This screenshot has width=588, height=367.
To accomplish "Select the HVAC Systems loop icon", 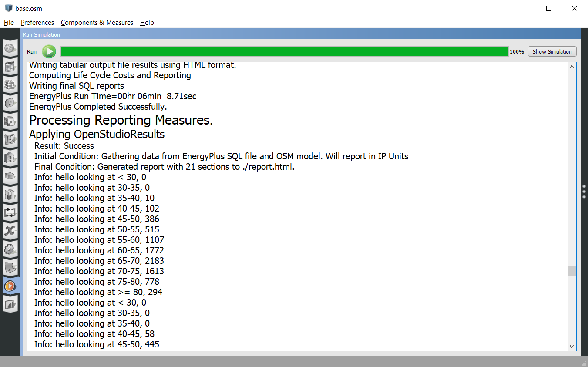I will (x=10, y=213).
